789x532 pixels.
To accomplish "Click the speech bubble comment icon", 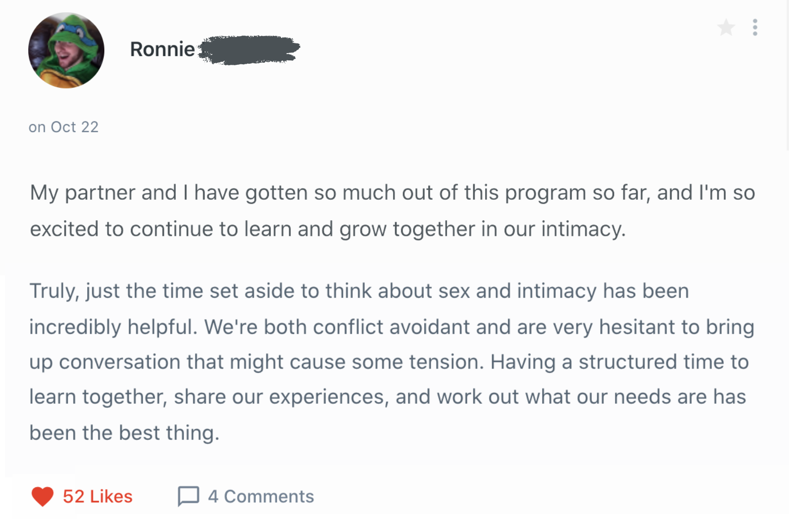I will [188, 496].
